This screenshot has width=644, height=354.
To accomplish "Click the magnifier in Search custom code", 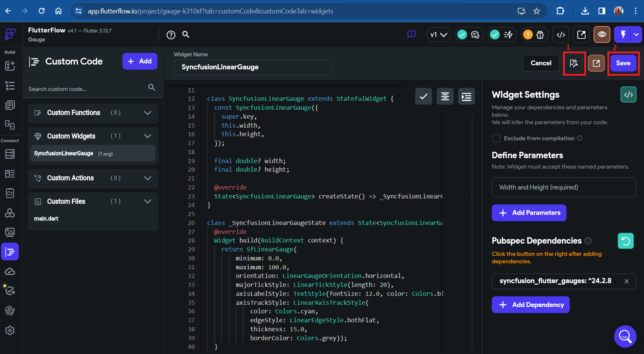I will (x=152, y=87).
